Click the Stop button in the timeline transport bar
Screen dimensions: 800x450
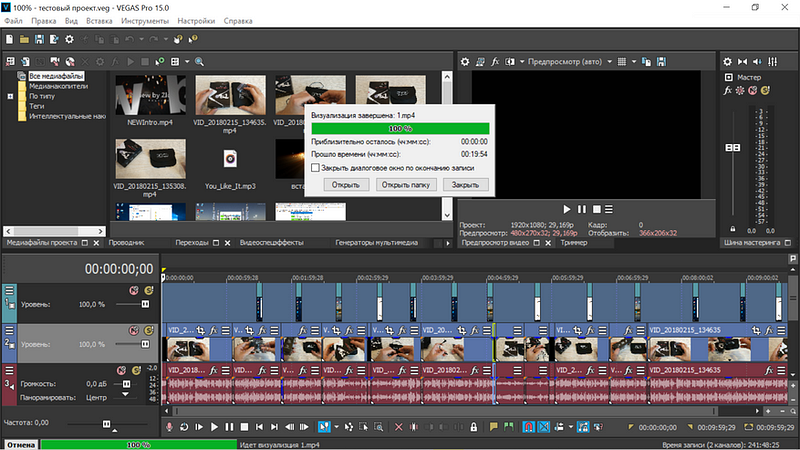point(244,427)
